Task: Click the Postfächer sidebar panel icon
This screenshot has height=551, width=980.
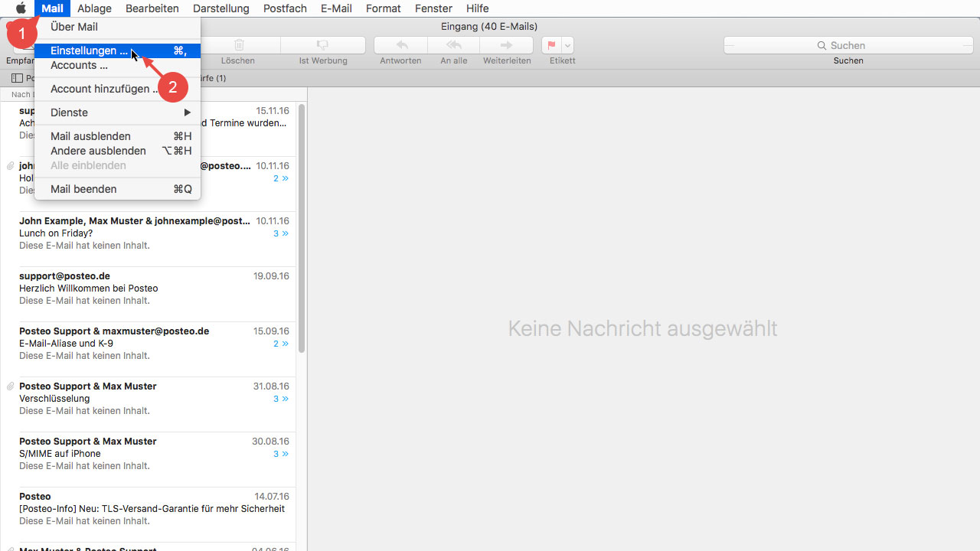Action: coord(16,78)
